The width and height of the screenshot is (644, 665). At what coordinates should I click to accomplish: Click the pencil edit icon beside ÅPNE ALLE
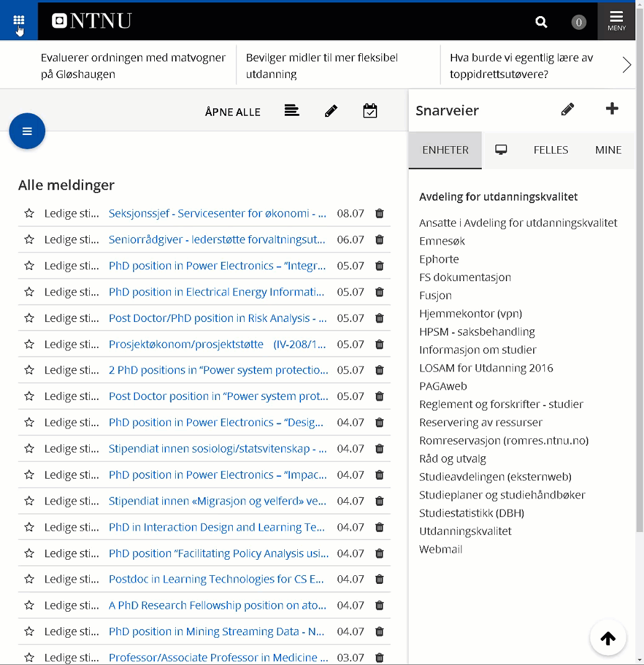tap(331, 111)
